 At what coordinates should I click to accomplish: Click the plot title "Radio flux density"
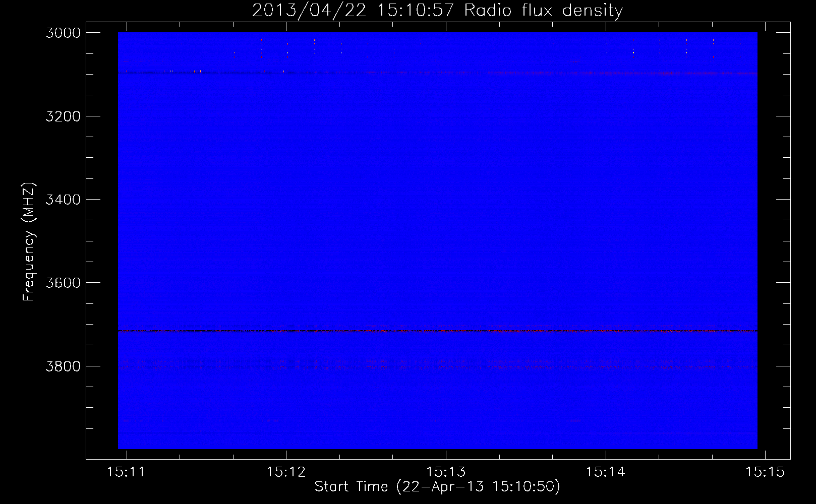(544, 11)
